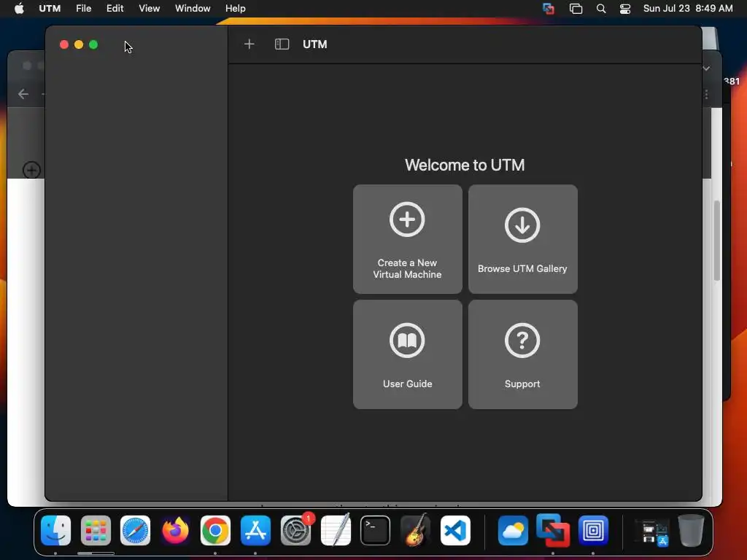The height and width of the screenshot is (560, 747).
Task: Launch GarageBand from the Dock
Action: click(415, 530)
